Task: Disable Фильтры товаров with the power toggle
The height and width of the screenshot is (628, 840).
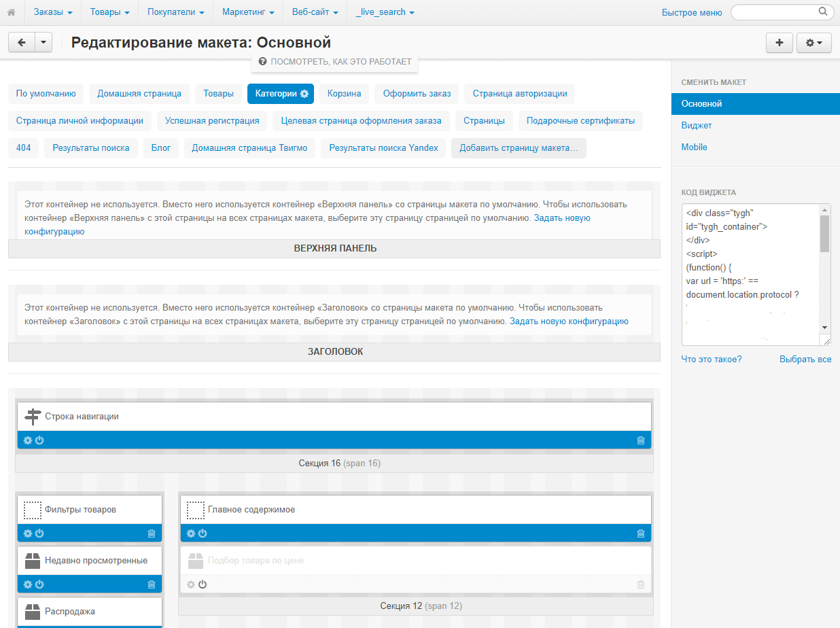Action: (x=39, y=533)
